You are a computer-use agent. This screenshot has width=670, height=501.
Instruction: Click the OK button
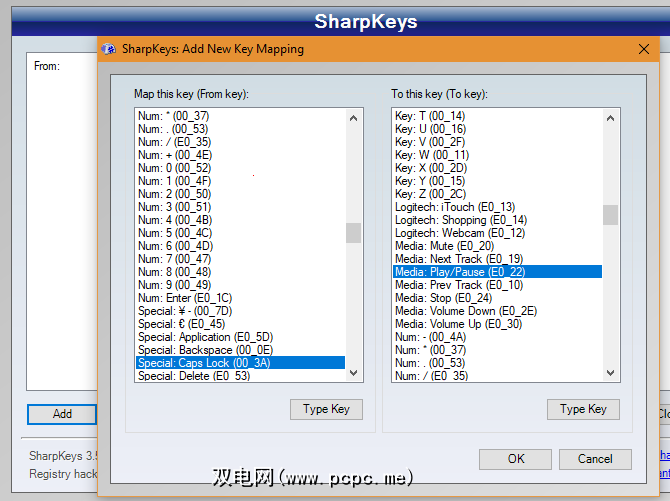pos(515,459)
